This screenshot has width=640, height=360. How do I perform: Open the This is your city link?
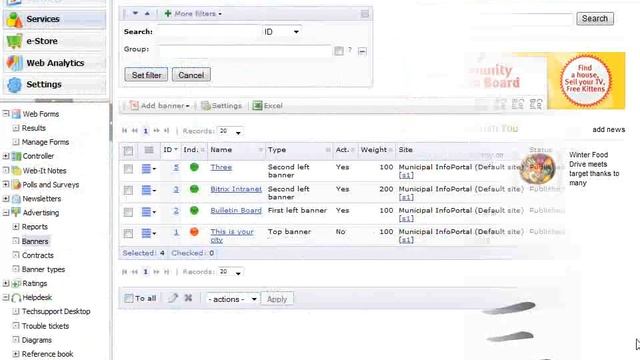coord(232,236)
